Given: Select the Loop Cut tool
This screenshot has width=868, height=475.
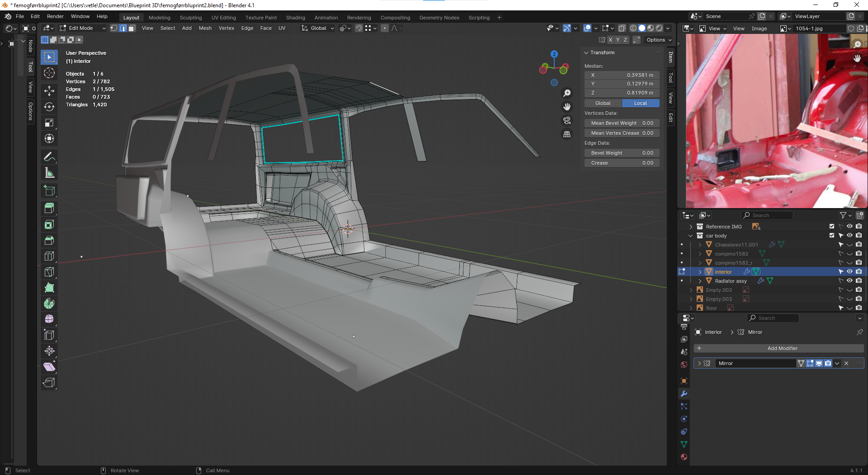Looking at the screenshot, I should pos(49,256).
